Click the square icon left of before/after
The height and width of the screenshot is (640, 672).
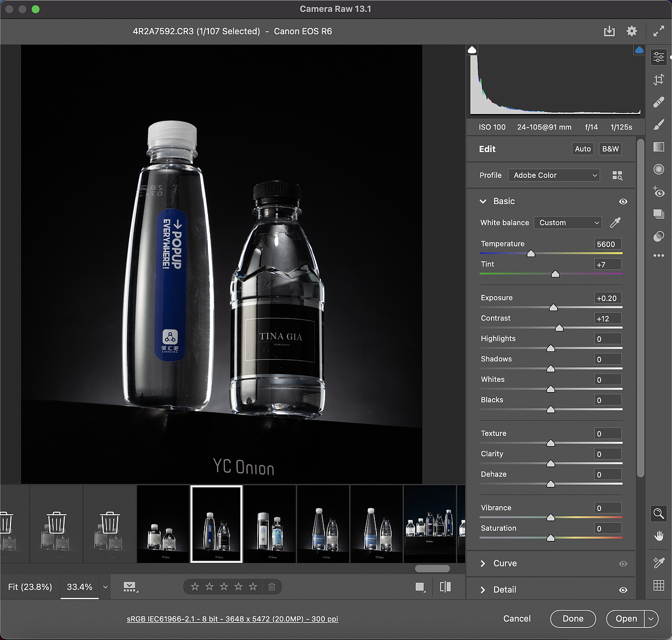[420, 587]
